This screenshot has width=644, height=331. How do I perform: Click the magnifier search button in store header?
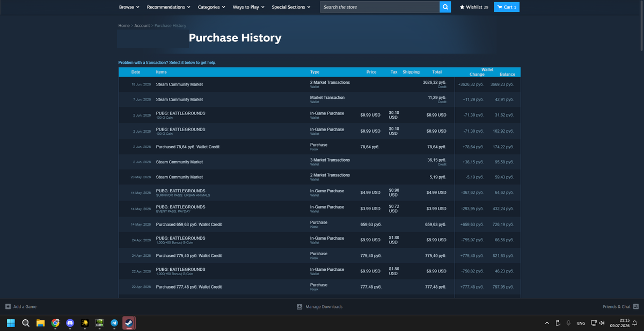(x=445, y=7)
